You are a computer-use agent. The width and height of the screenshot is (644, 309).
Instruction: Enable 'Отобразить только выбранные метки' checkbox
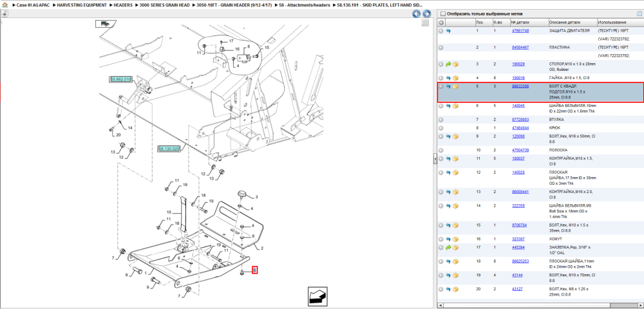tap(443, 14)
